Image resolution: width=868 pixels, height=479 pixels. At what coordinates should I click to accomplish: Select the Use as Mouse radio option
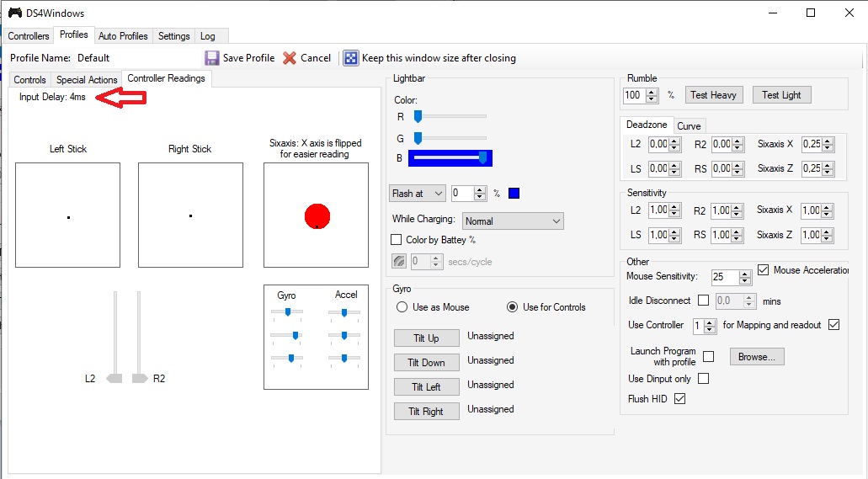[402, 307]
